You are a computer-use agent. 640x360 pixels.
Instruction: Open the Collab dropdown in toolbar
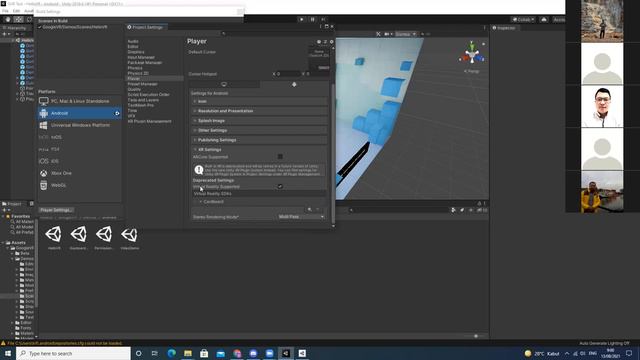523,19
